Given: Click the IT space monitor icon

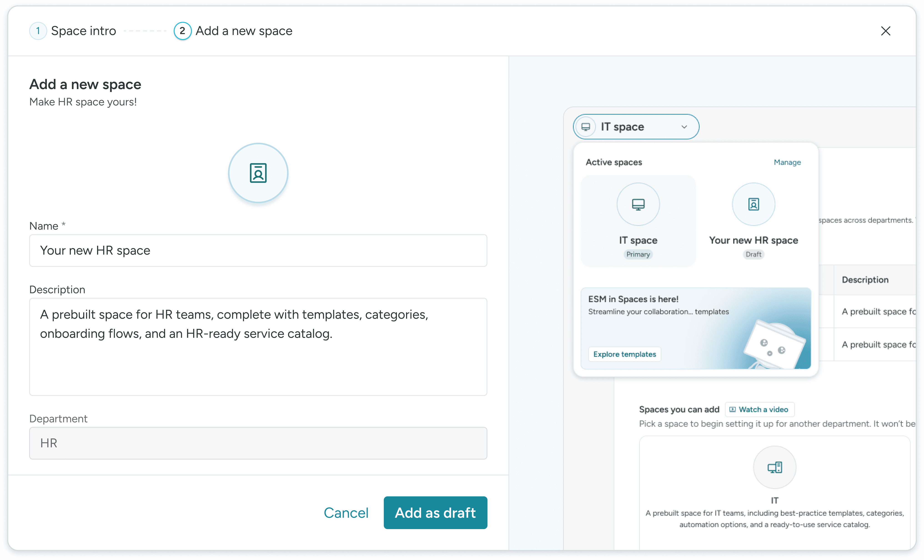Looking at the screenshot, I should pos(638,204).
